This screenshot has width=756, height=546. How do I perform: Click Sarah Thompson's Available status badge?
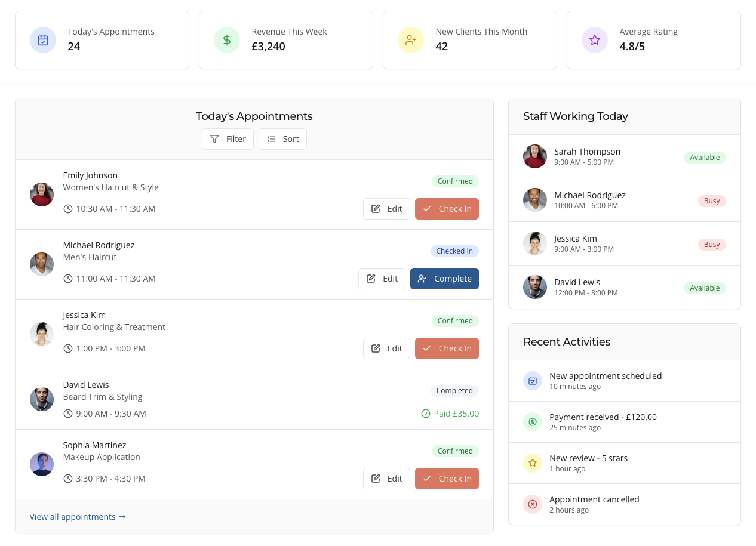point(705,158)
